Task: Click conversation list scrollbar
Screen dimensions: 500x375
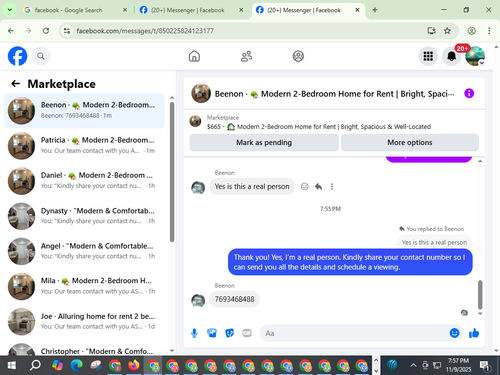Action: 172,172
